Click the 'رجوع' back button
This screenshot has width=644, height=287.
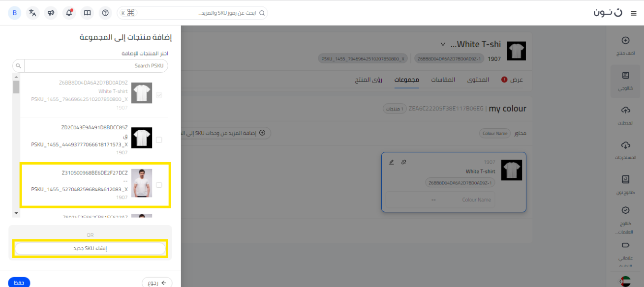pos(157,282)
